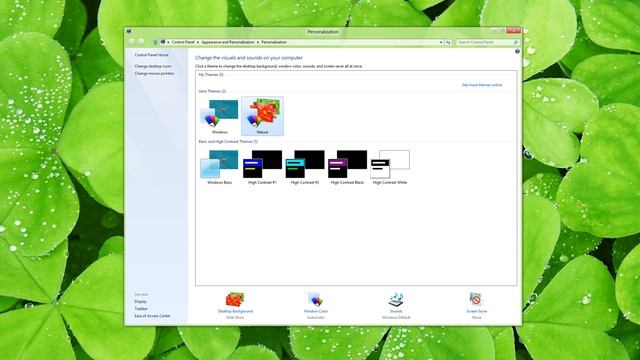Maximize the Personalization window
The width and height of the screenshot is (640, 360).
[x=502, y=31]
